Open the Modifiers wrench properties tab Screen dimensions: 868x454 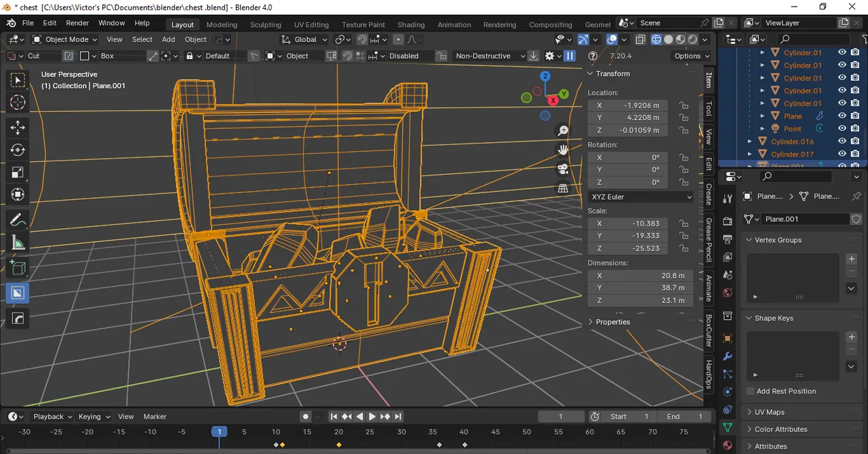[x=728, y=356]
